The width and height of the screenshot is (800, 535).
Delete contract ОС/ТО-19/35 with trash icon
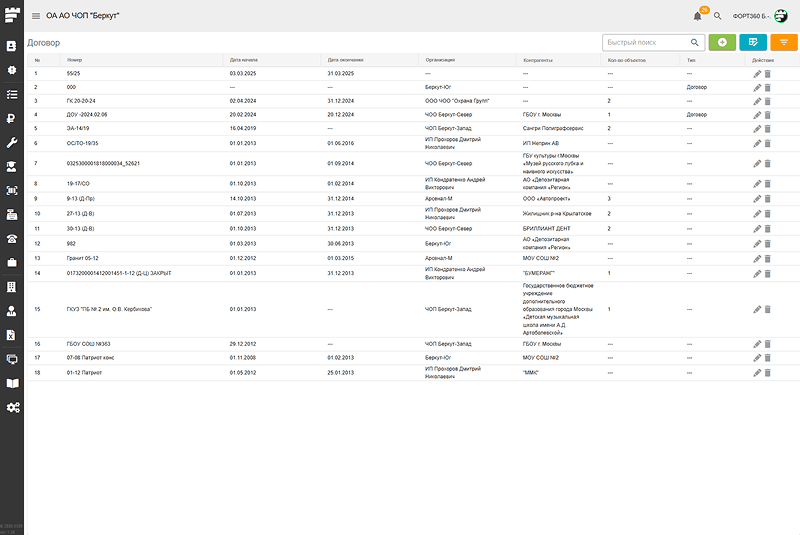pyautogui.click(x=767, y=144)
